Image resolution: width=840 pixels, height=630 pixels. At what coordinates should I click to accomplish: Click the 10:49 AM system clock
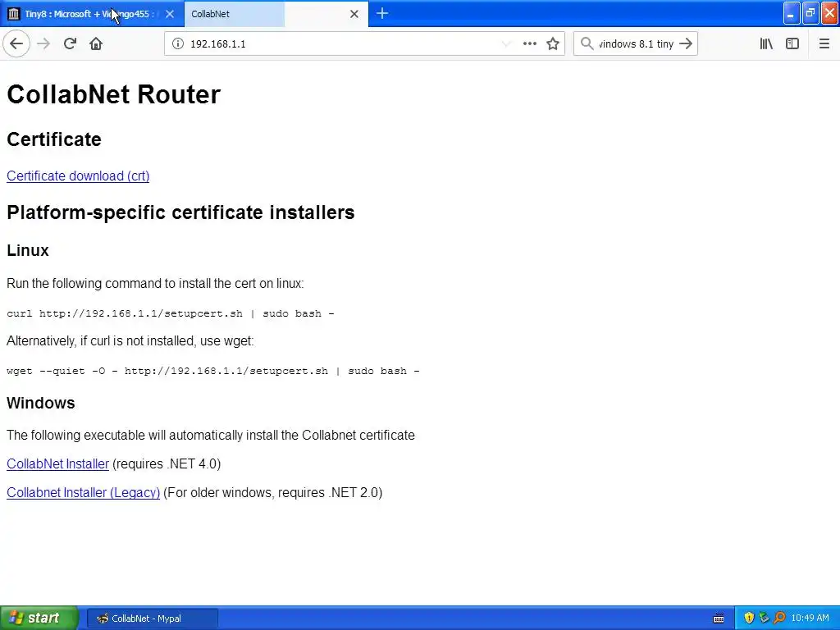[810, 619]
